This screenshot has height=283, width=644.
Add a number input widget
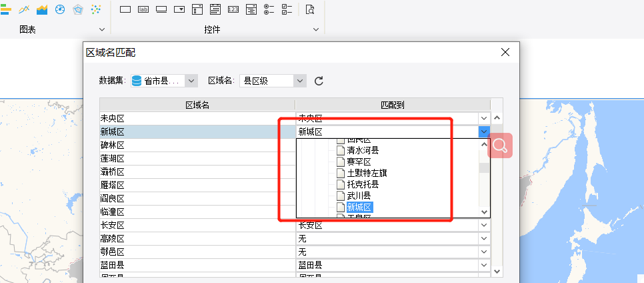pos(233,9)
